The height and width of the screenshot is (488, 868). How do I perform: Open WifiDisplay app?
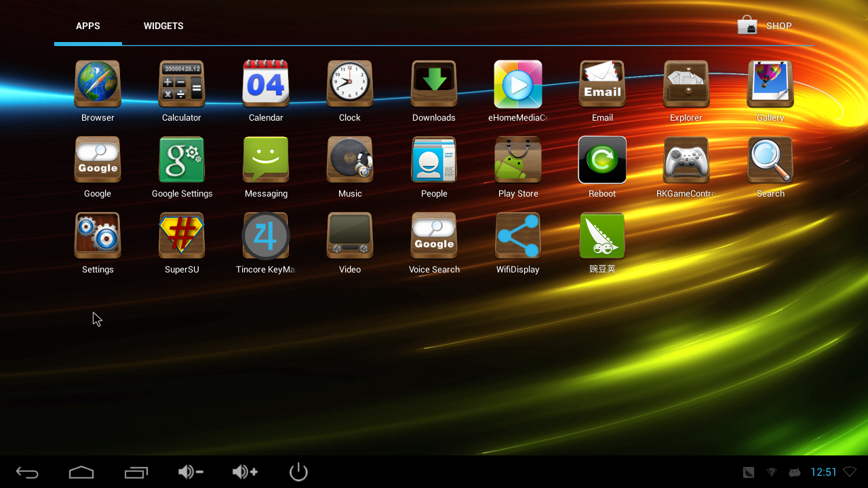[x=518, y=236]
